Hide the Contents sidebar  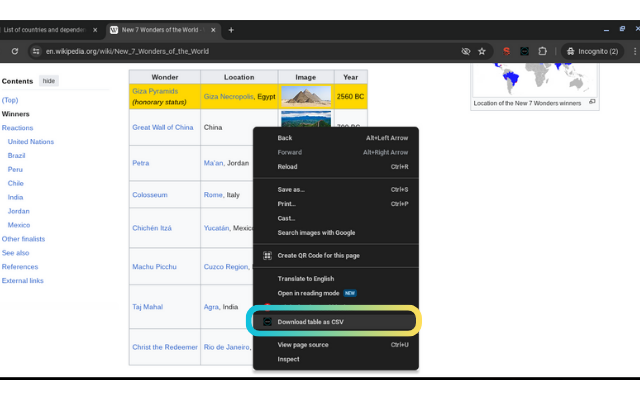49,81
